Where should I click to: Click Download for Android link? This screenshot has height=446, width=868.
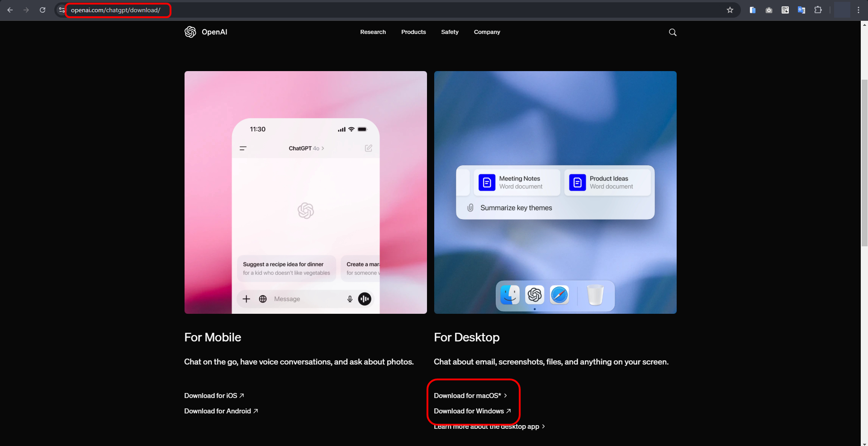pos(221,411)
